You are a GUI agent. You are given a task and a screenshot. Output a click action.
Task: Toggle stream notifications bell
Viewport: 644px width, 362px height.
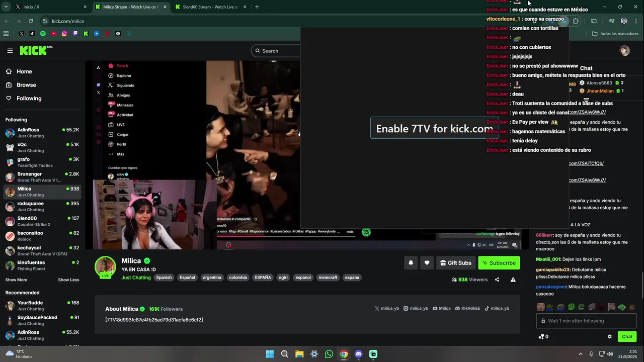(411, 262)
